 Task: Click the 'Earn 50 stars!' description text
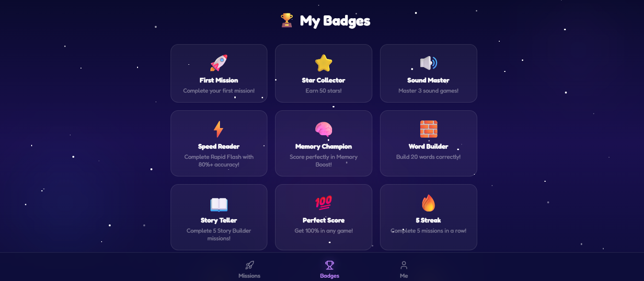323,91
